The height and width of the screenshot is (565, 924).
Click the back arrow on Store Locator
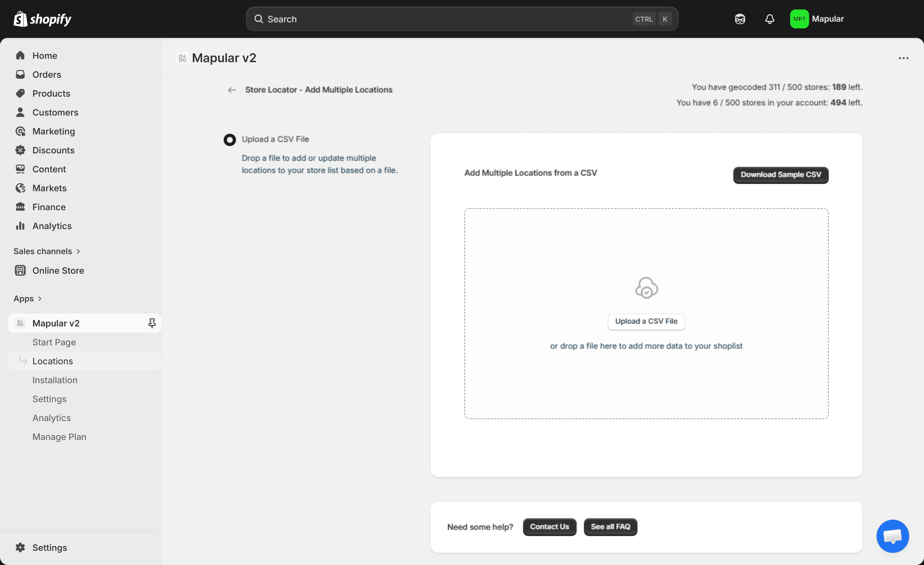pos(232,90)
